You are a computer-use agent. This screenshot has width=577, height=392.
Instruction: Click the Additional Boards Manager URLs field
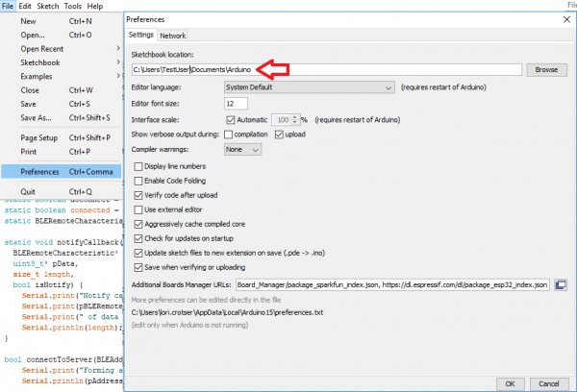click(x=392, y=285)
